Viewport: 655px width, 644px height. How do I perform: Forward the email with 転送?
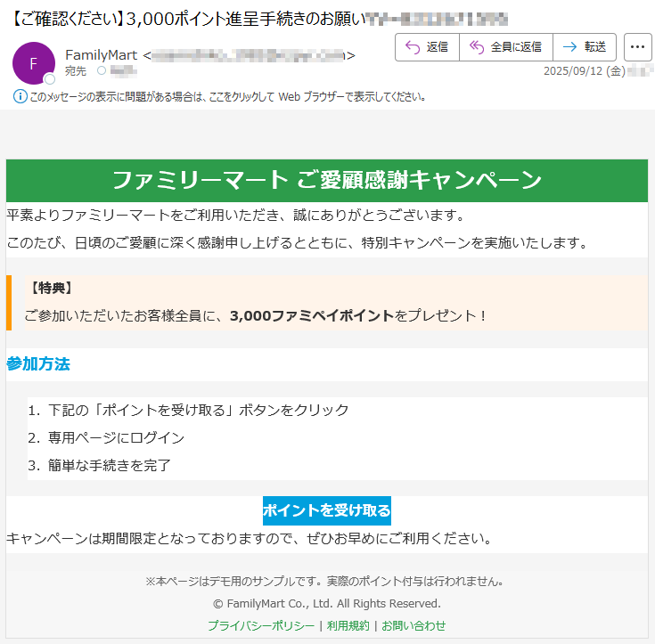[585, 47]
